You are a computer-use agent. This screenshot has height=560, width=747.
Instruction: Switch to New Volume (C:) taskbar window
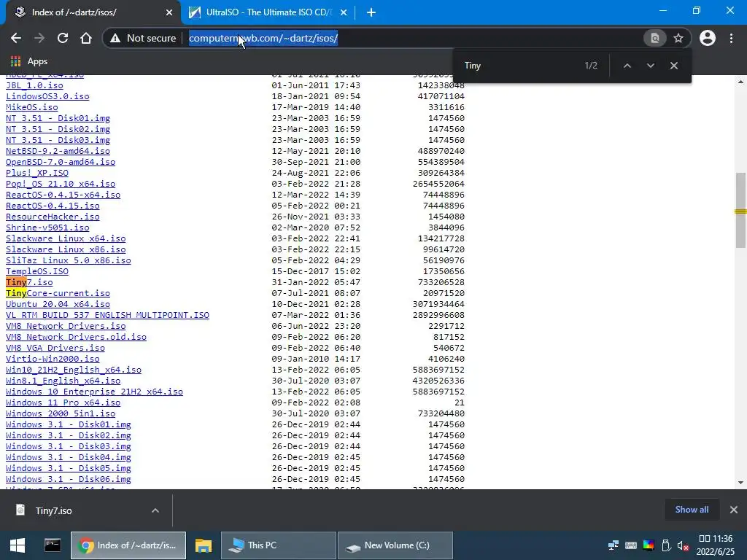(x=395, y=545)
